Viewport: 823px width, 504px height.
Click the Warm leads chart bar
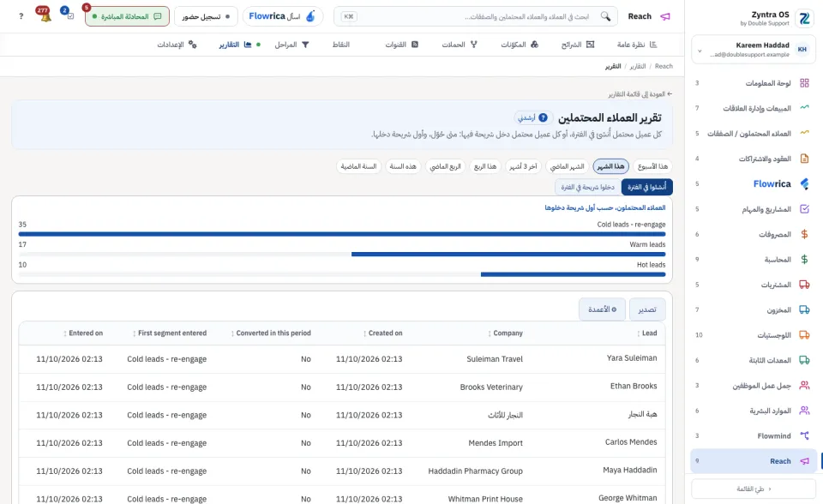pos(508,254)
